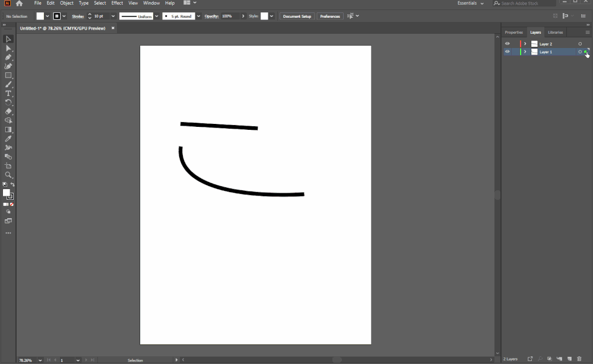Hide Layer 2 with its eye icon
593x364 pixels.
pyautogui.click(x=508, y=43)
